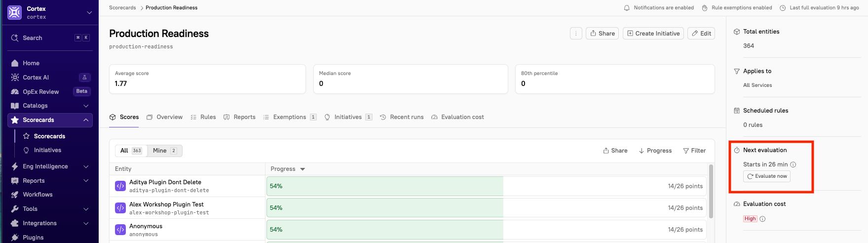The width and height of the screenshot is (868, 243).
Task: Switch to the Rules tab
Action: point(203,117)
